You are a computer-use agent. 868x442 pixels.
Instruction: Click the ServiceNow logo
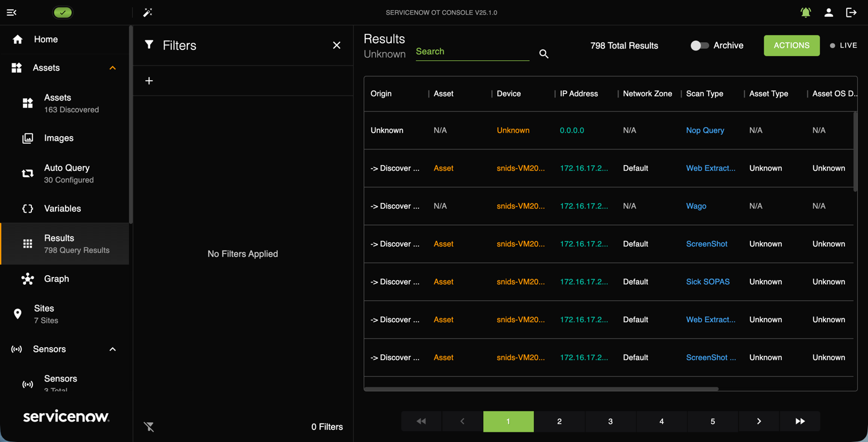point(66,417)
